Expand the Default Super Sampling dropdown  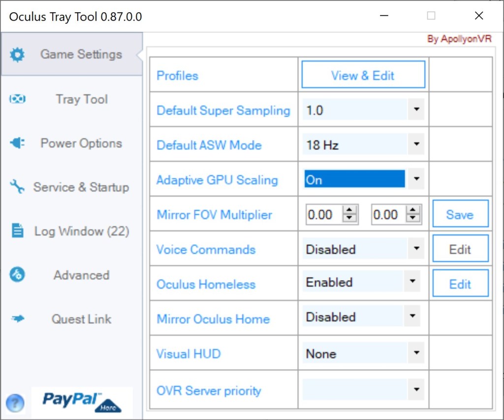[x=416, y=110]
